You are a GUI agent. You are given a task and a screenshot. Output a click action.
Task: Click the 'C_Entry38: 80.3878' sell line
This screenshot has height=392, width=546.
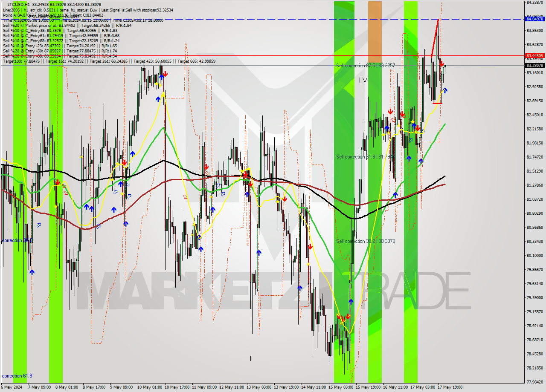click(x=60, y=30)
